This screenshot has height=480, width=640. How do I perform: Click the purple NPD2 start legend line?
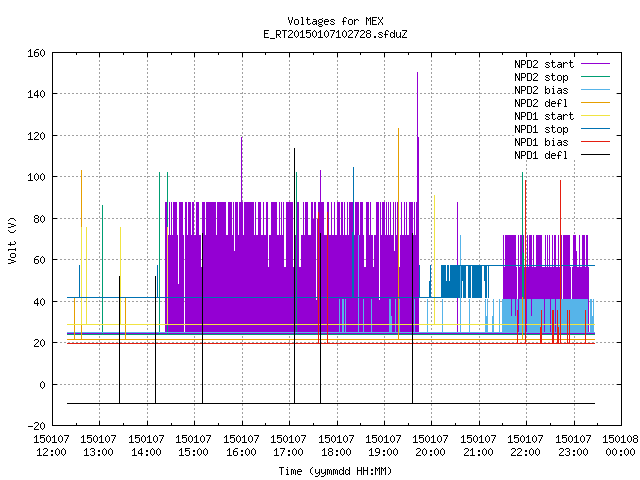click(595, 64)
